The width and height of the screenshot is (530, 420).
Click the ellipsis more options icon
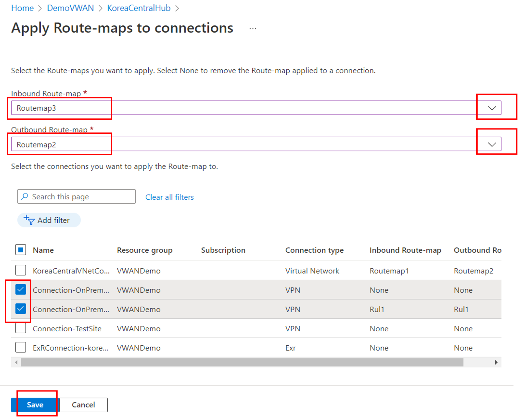tap(253, 29)
